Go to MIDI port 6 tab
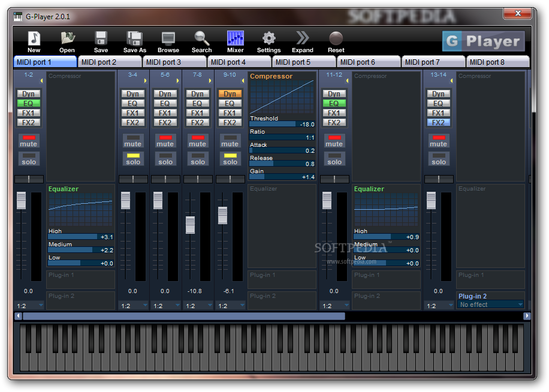Image resolution: width=549 pixels, height=392 pixels. point(369,62)
